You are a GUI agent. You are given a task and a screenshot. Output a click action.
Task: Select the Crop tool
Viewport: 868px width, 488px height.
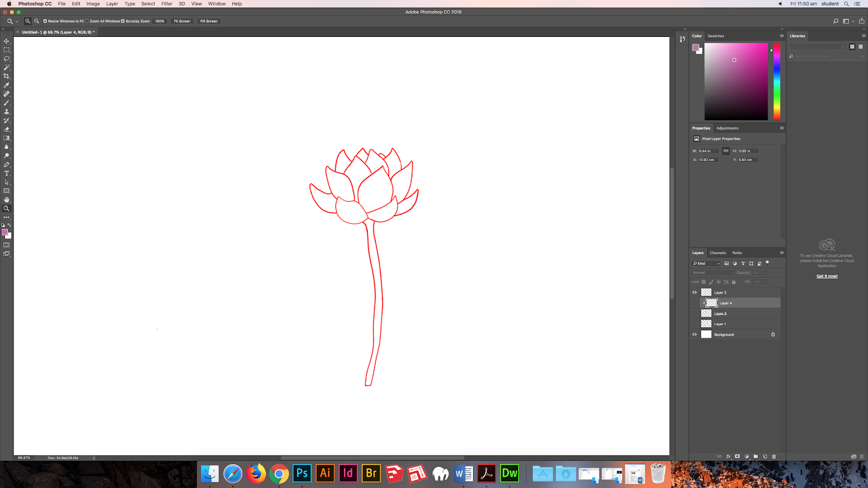click(7, 76)
